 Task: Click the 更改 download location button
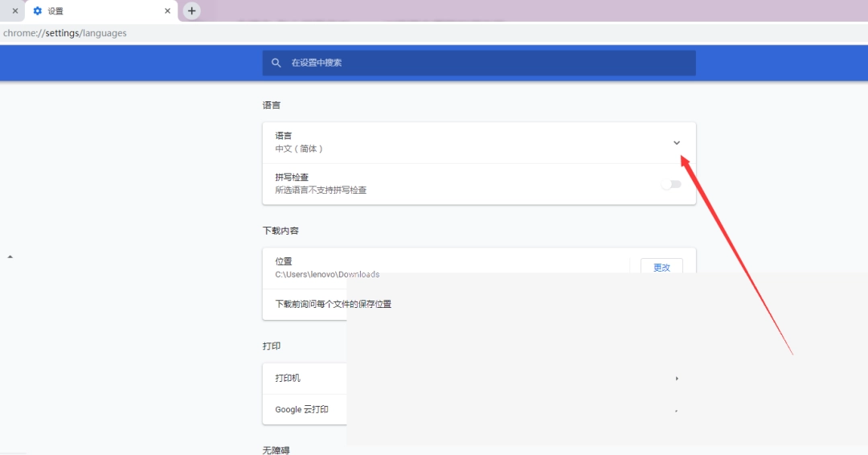point(661,267)
